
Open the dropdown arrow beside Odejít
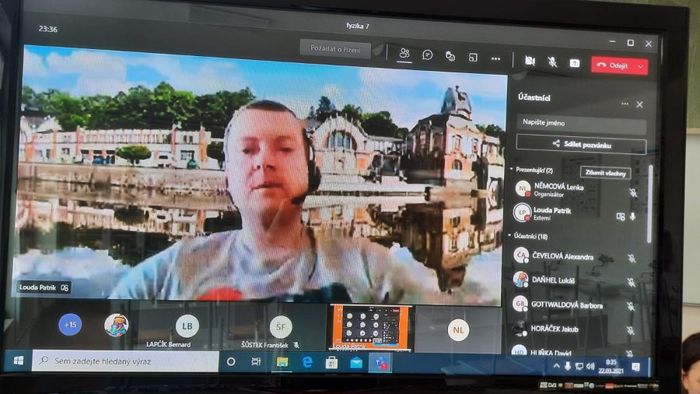coord(641,66)
